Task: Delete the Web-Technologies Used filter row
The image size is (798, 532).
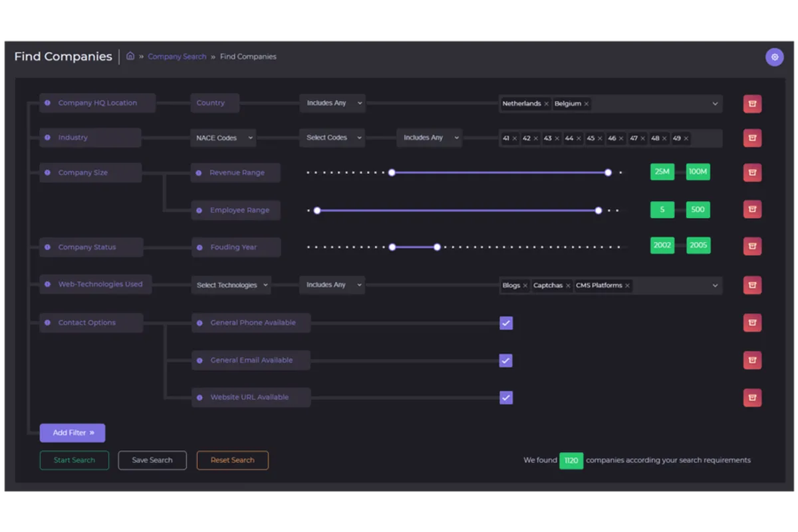Action: [x=752, y=285]
